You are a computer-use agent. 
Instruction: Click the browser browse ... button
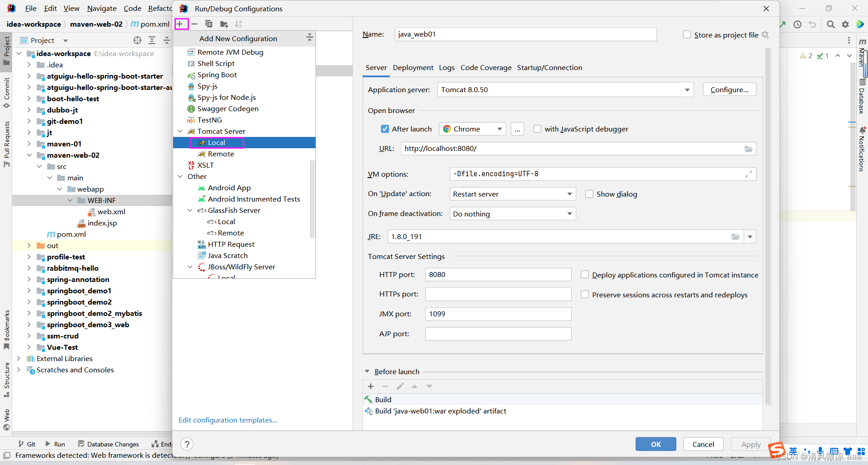click(x=517, y=129)
